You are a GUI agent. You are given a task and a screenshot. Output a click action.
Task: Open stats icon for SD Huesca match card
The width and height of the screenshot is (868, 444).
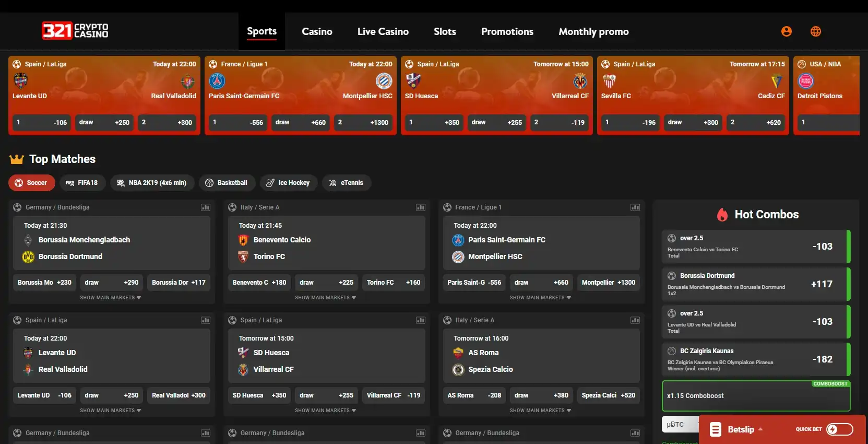pyautogui.click(x=420, y=320)
